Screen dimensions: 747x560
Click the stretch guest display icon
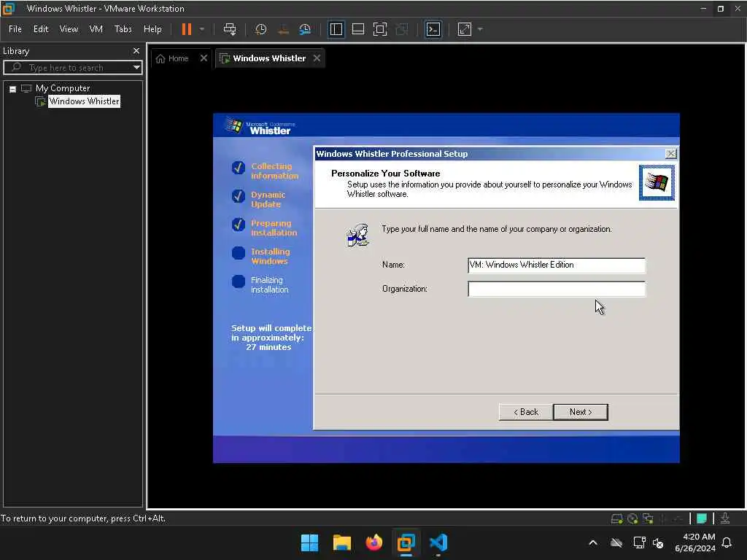coord(465,29)
